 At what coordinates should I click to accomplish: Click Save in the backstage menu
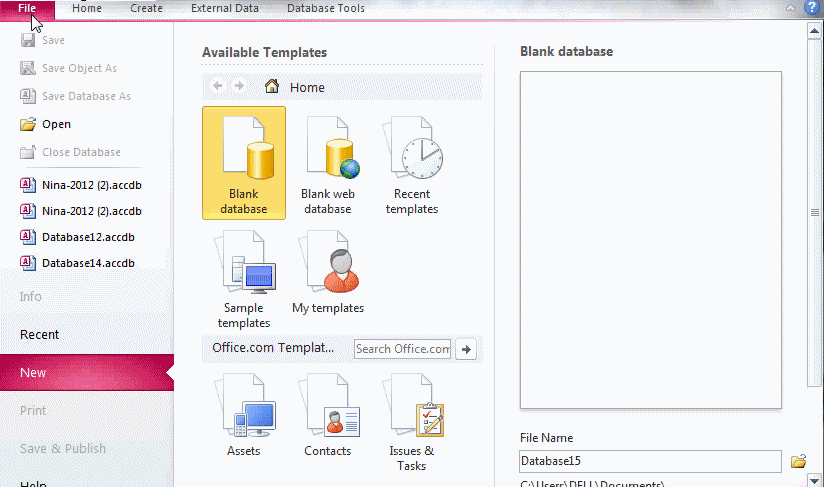(x=43, y=40)
